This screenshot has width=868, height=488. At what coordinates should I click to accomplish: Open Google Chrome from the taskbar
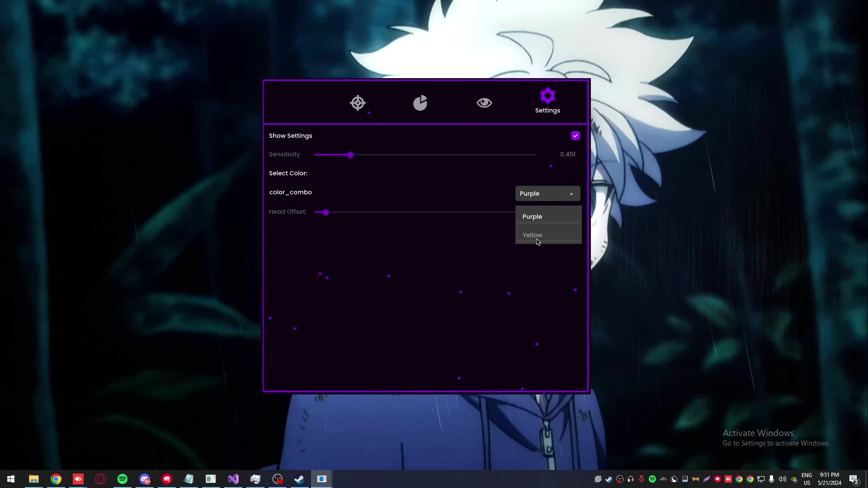tap(56, 479)
